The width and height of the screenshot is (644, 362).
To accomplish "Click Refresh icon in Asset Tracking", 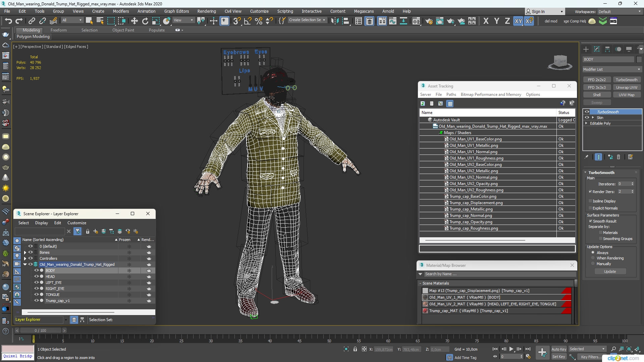I will (423, 104).
